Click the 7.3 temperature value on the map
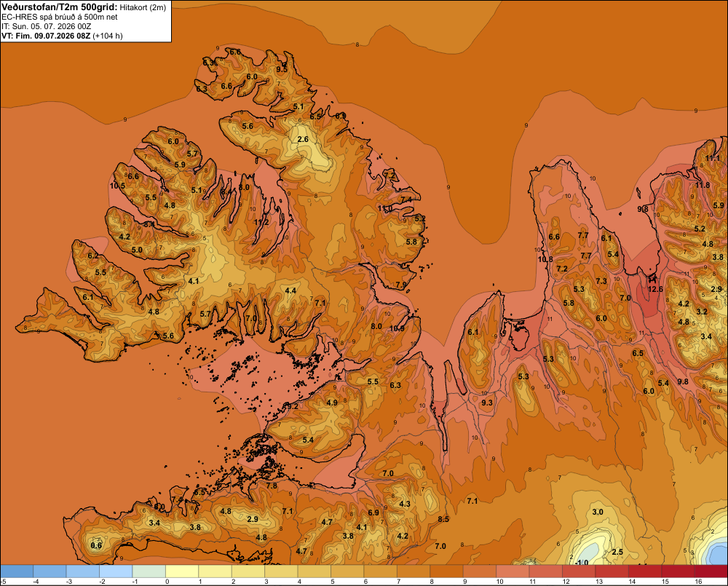728x586 pixels. (601, 281)
